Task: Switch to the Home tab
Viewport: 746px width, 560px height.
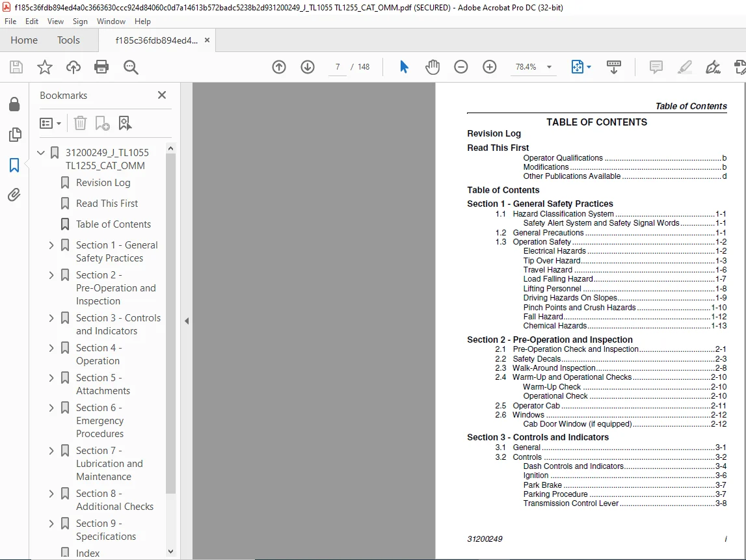Action: pyautogui.click(x=24, y=40)
